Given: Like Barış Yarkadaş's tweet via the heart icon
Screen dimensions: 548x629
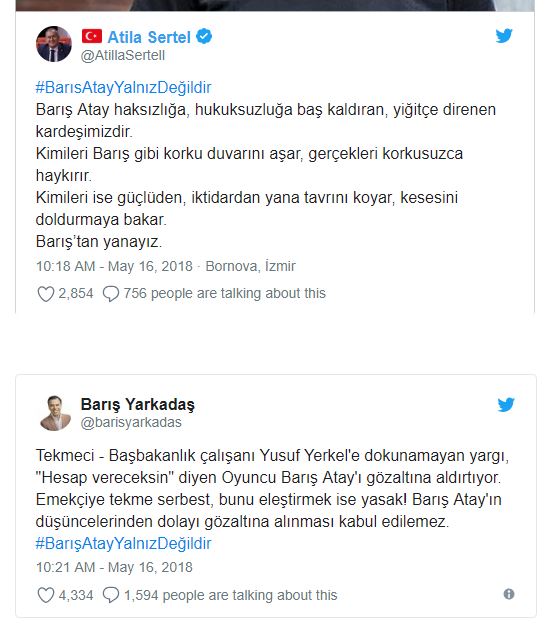Looking at the screenshot, I should click(45, 595).
